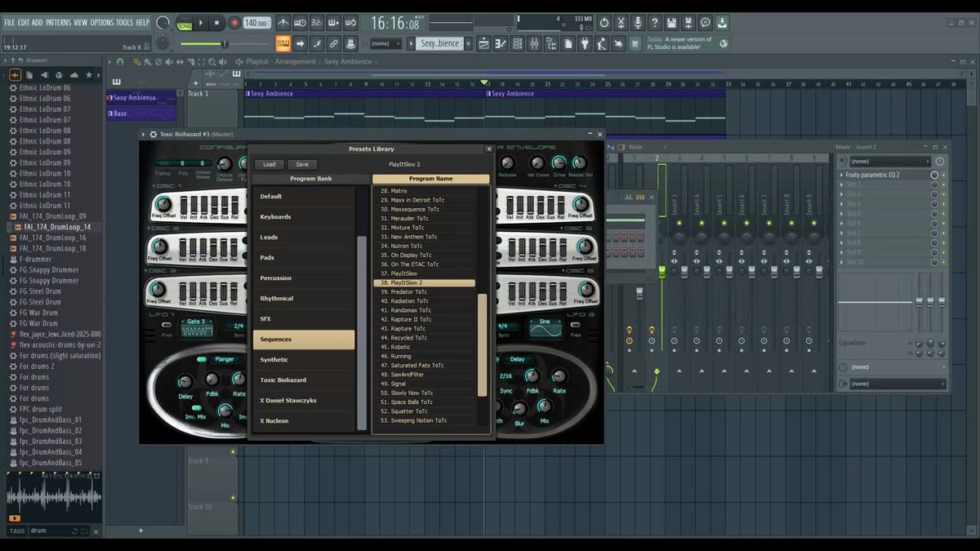Click the link chain icon in the toolbar
The height and width of the screenshot is (551, 980).
[333, 43]
